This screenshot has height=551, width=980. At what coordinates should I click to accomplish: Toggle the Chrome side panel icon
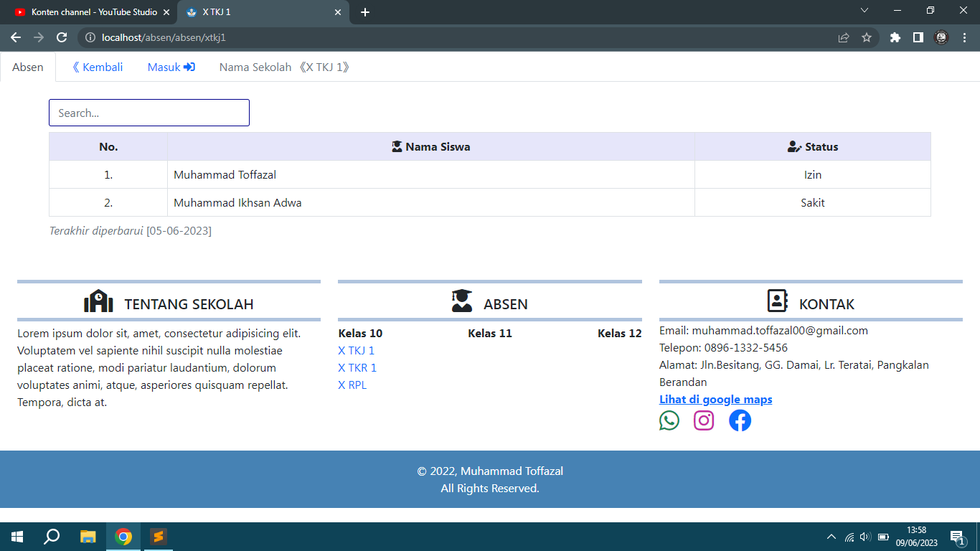(918, 37)
